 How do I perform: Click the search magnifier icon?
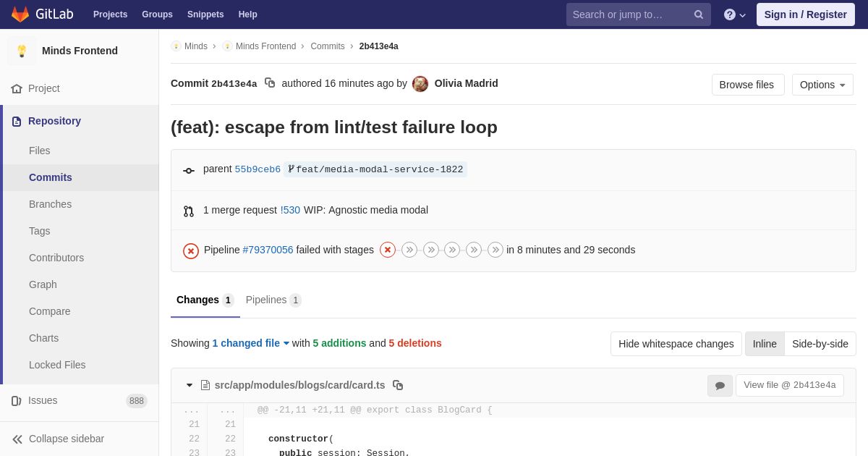[x=698, y=14]
